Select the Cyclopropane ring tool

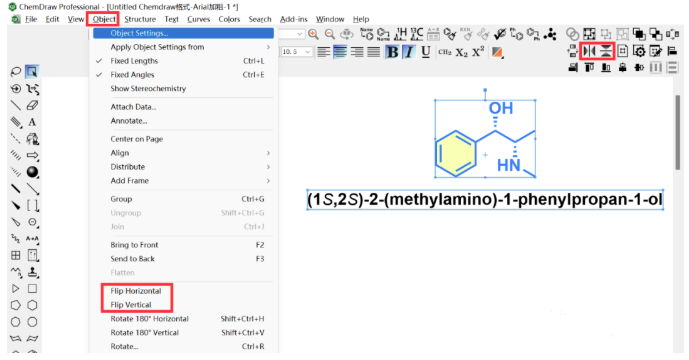[x=16, y=289]
